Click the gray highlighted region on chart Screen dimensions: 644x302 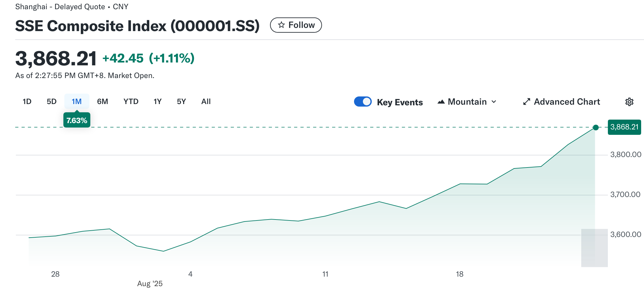click(x=594, y=248)
